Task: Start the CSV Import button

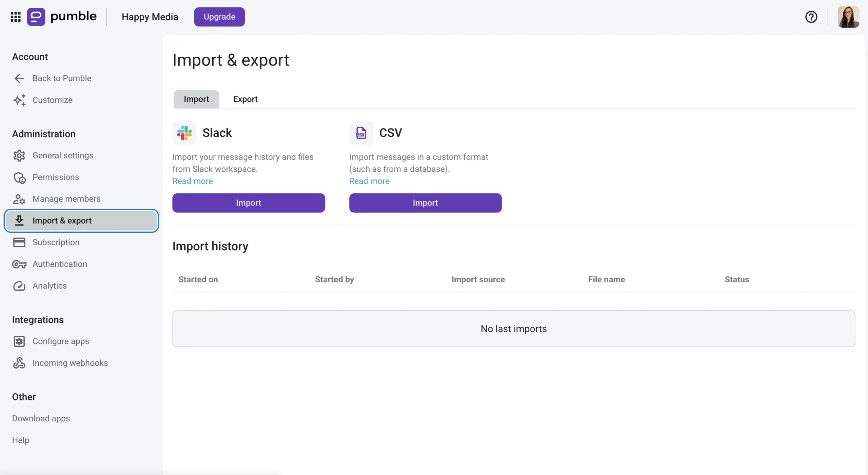Action: point(425,203)
